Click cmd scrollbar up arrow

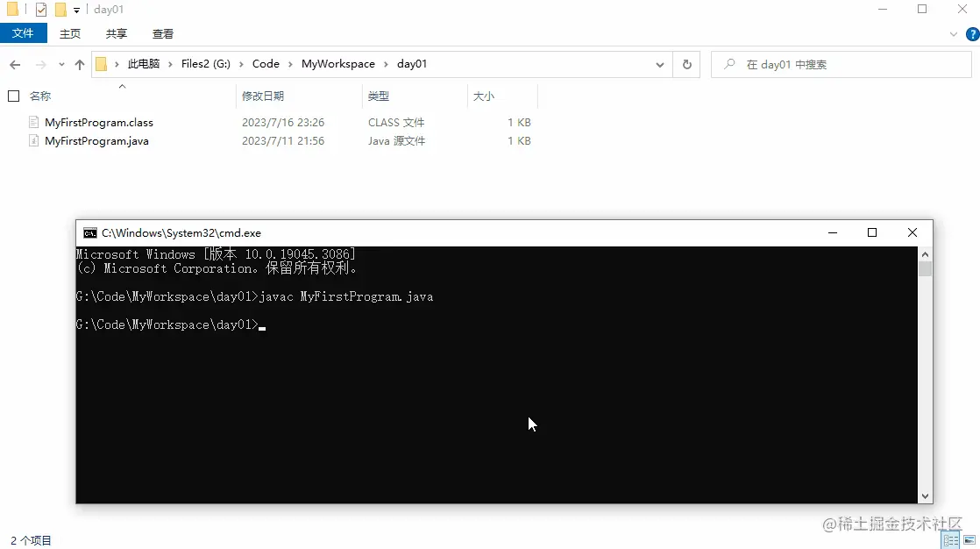(925, 253)
